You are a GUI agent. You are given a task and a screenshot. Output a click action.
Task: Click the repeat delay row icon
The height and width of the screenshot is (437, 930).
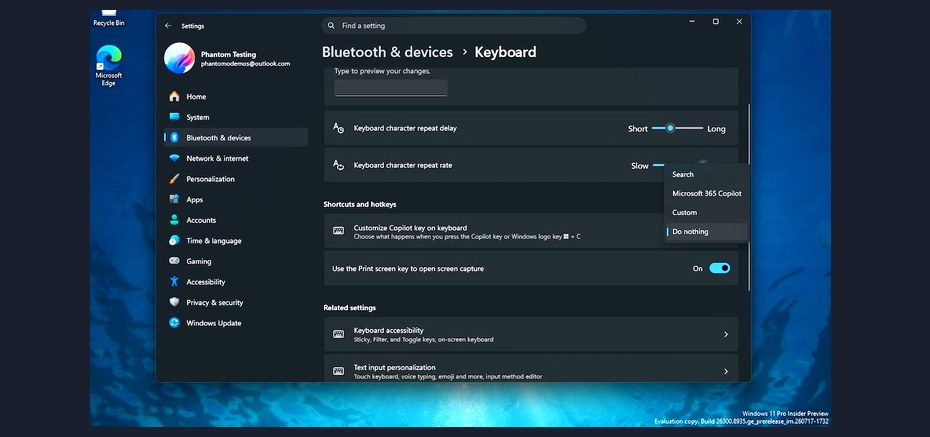338,128
